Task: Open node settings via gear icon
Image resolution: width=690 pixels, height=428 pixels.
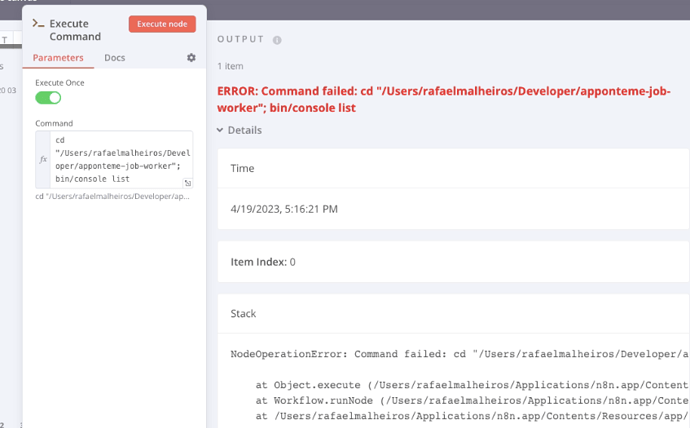Action: 191,58
